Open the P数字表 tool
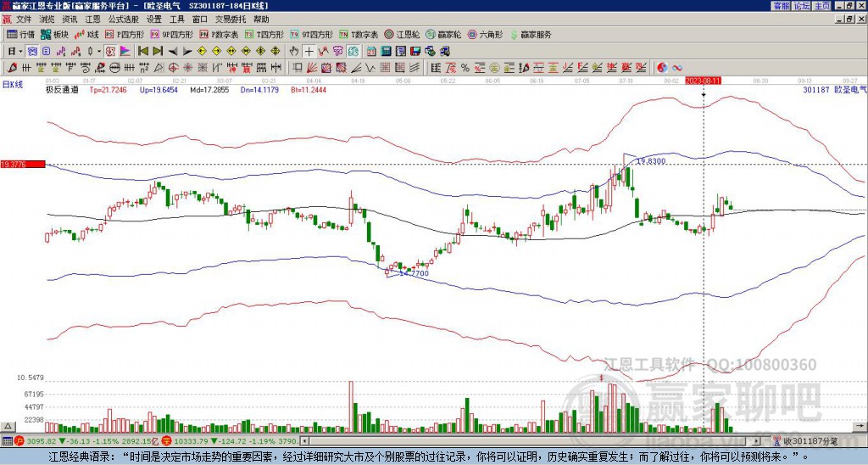 219,34
